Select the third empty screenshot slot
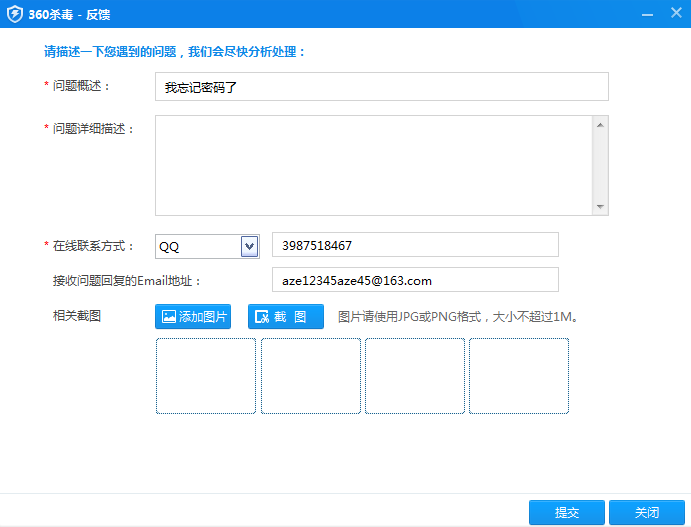This screenshot has width=691, height=527. click(414, 376)
